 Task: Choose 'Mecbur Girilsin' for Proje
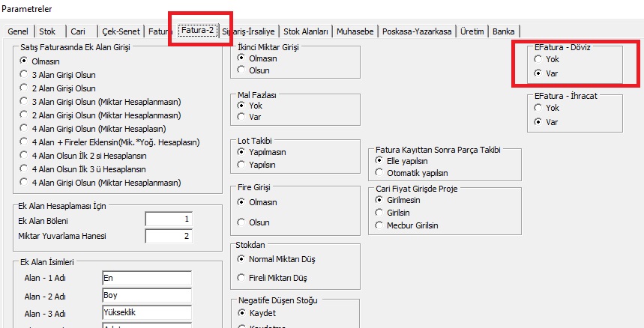point(379,225)
